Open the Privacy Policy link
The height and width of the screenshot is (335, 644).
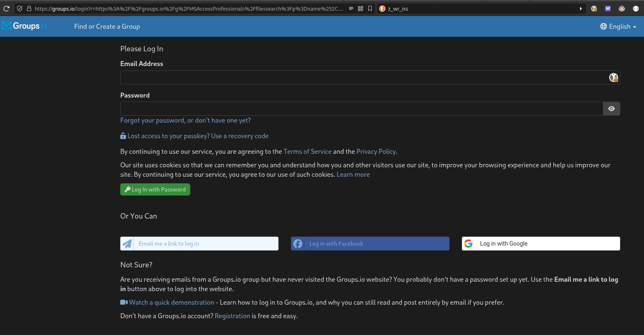tap(376, 151)
